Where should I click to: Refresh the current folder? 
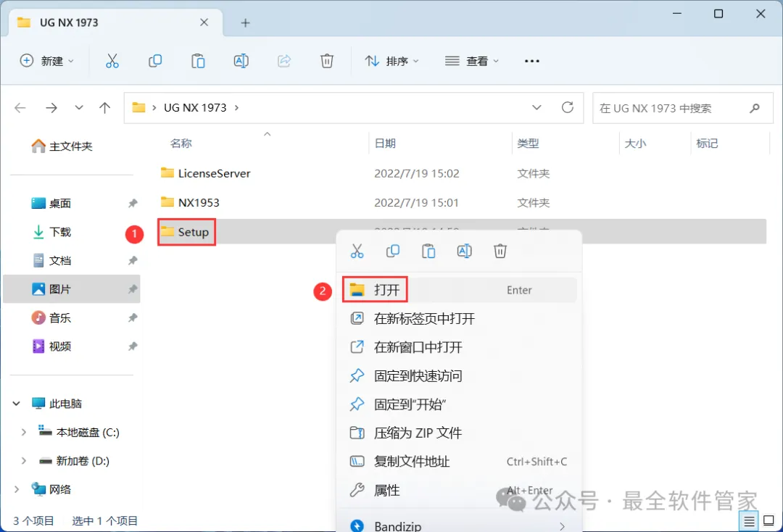tap(567, 107)
